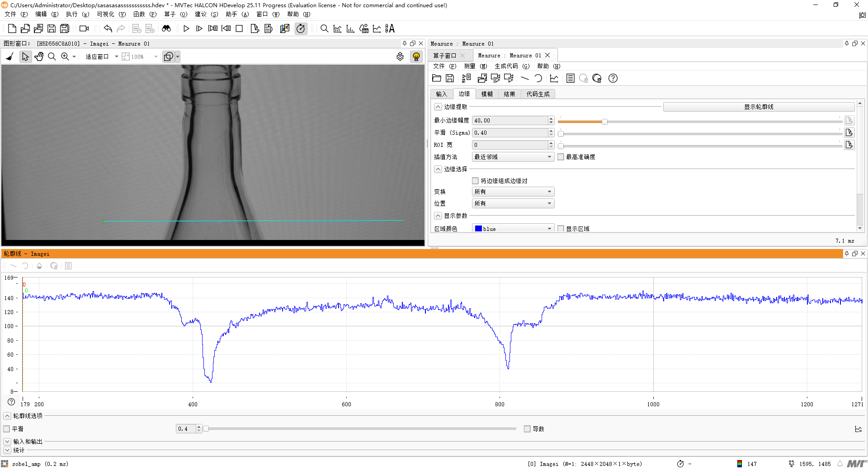This screenshot has width=868, height=470.
Task: Open the 插值方法 dropdown
Action: pos(513,157)
